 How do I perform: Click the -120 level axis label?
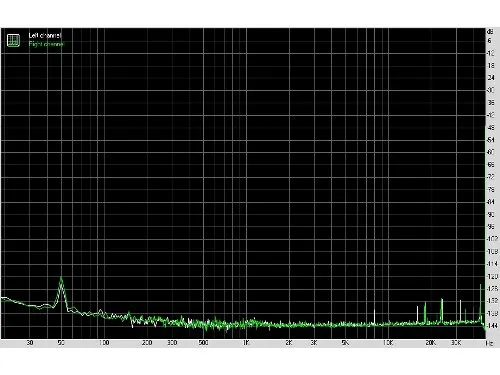pos(492,276)
